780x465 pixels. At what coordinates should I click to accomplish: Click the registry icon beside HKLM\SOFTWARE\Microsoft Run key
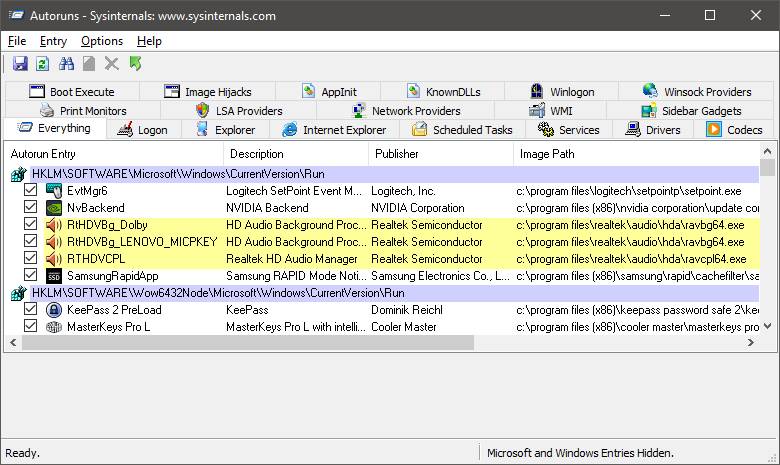[x=18, y=174]
